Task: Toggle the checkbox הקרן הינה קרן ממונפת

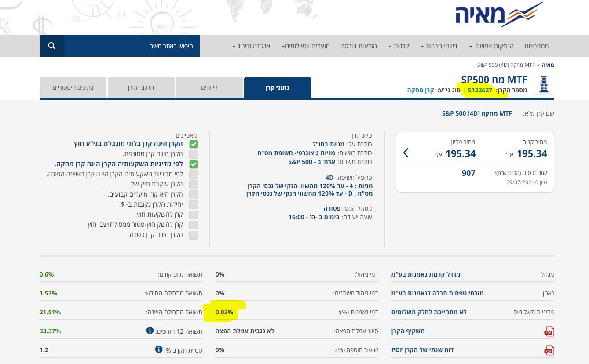Action: pos(194,154)
